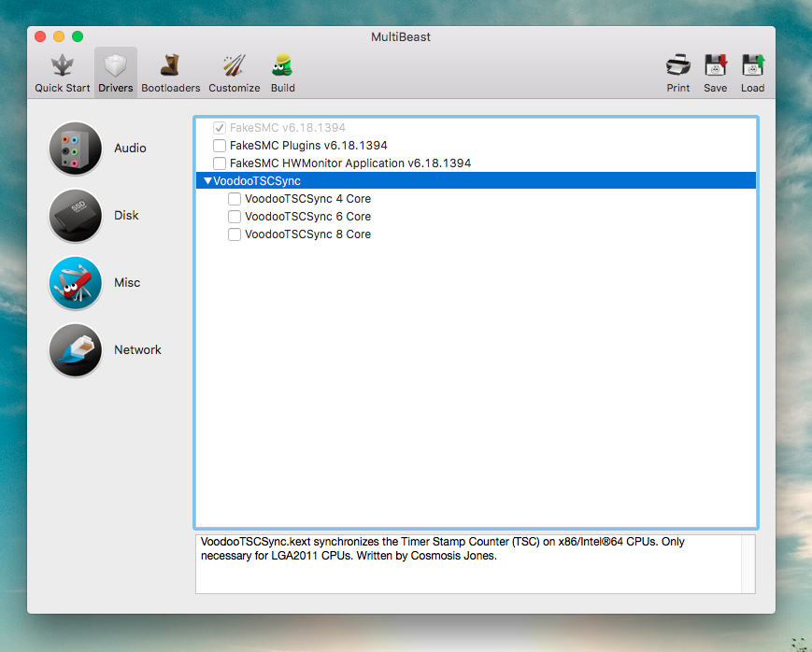
Task: Select the VoodooTSCSync 6 Core label
Action: [x=307, y=217]
